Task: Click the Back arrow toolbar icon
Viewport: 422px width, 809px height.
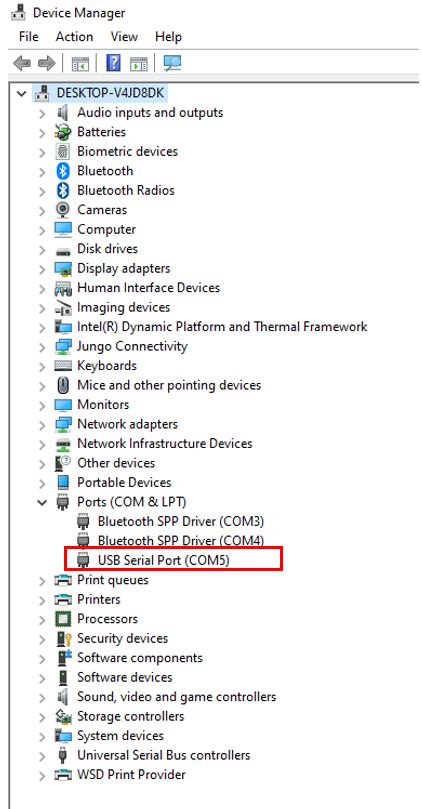Action: (x=22, y=63)
